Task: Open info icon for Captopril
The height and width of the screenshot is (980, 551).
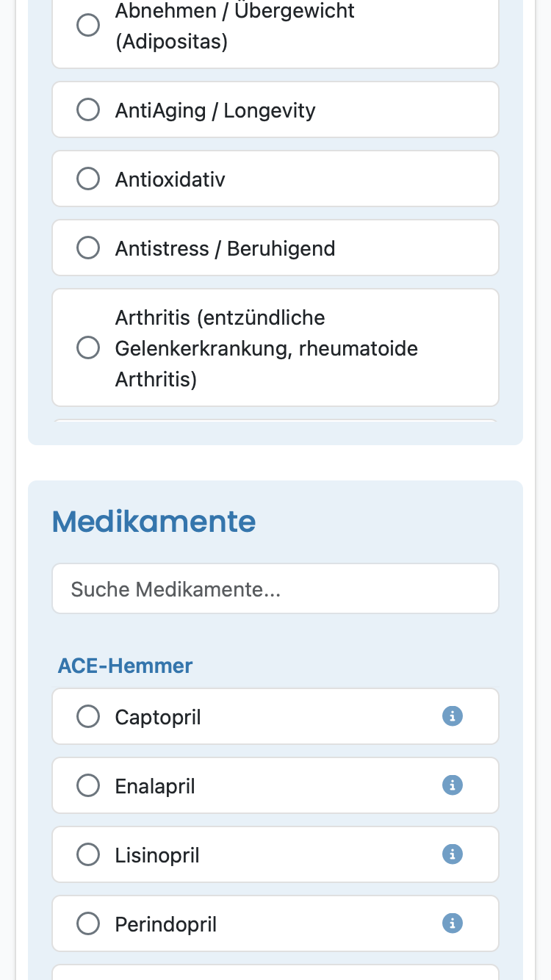Action: coord(453,716)
